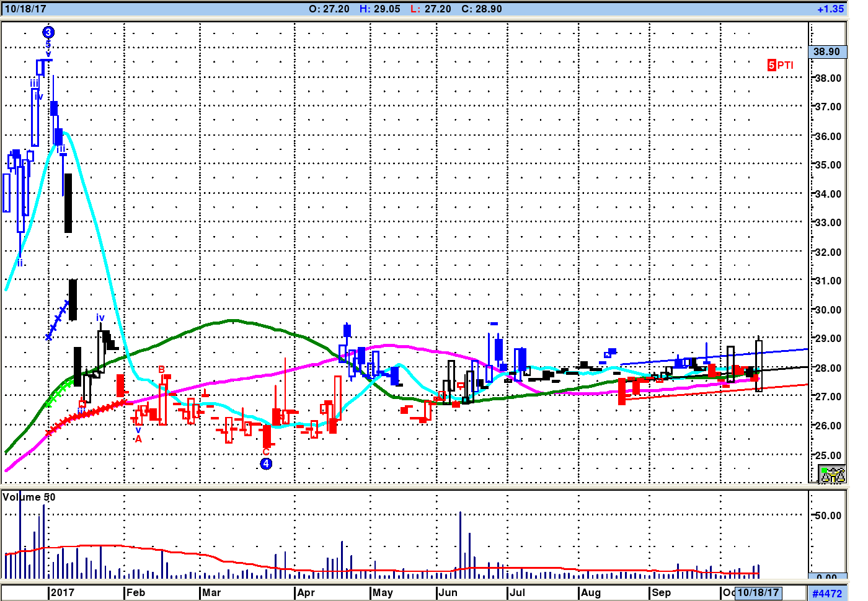Click the red wave B label

click(162, 369)
